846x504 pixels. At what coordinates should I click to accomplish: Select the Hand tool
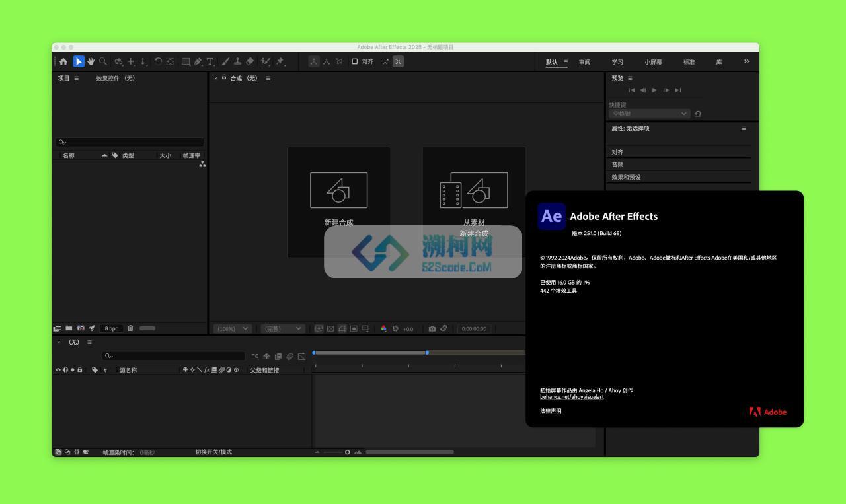[91, 61]
